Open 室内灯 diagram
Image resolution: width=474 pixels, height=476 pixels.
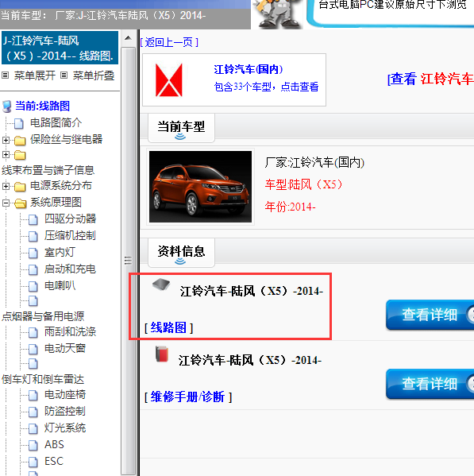[60, 252]
